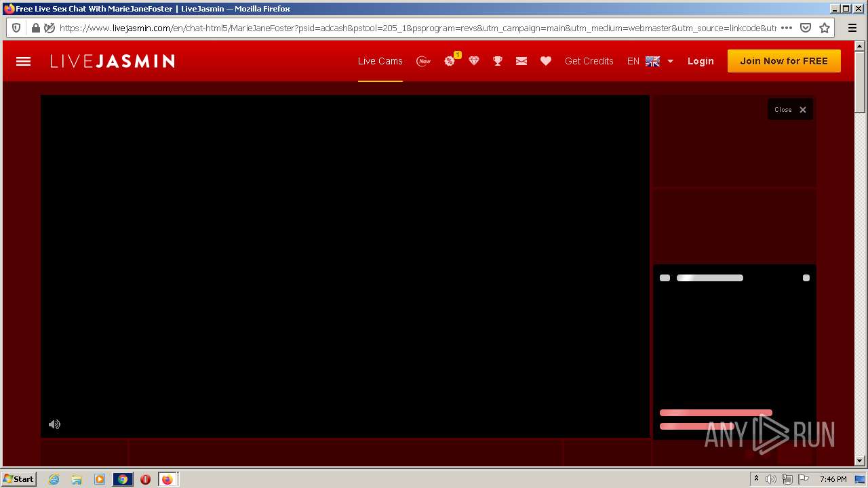Click the LiveJasmin logo
Image resolution: width=868 pixels, height=488 pixels.
tap(113, 61)
